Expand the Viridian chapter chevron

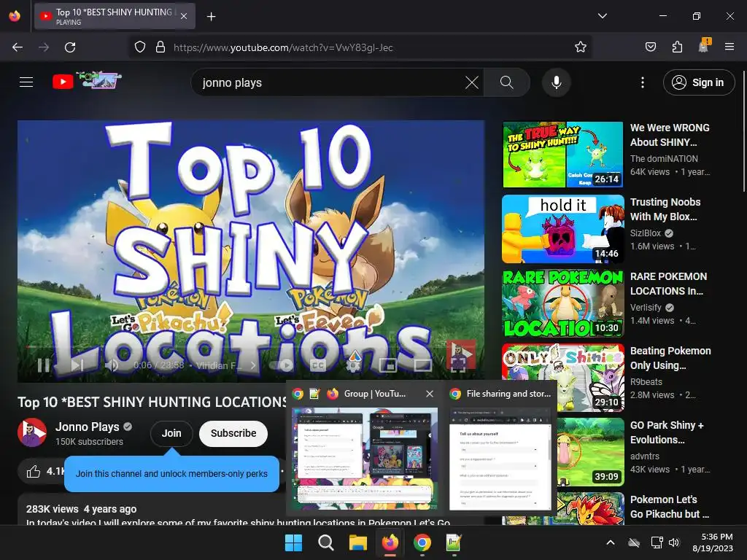pos(253,365)
